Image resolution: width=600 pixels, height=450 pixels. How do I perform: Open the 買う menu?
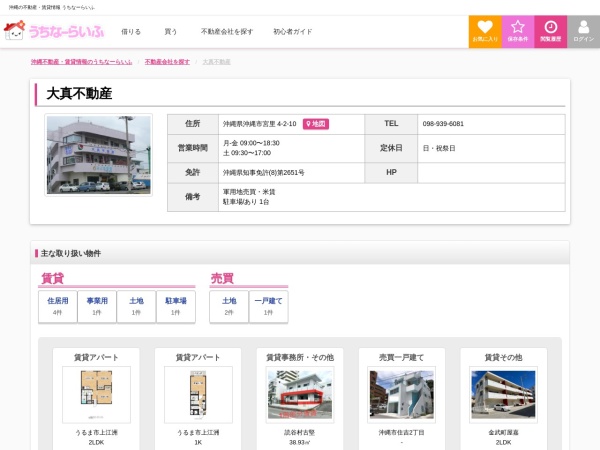171,32
